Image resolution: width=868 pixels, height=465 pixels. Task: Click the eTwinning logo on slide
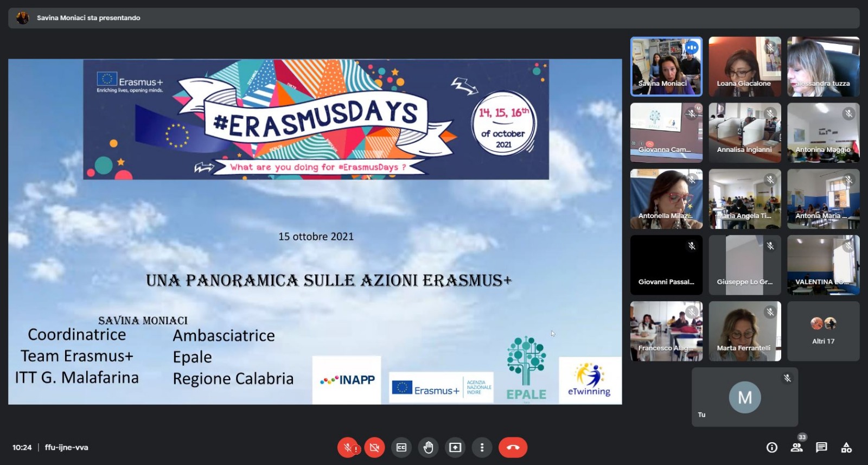point(590,380)
